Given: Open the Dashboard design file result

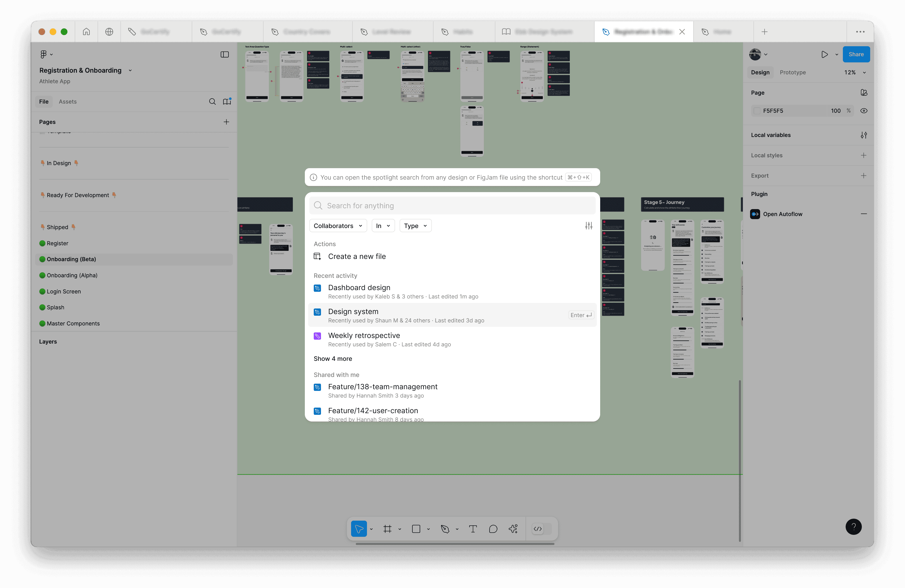Looking at the screenshot, I should tap(452, 291).
